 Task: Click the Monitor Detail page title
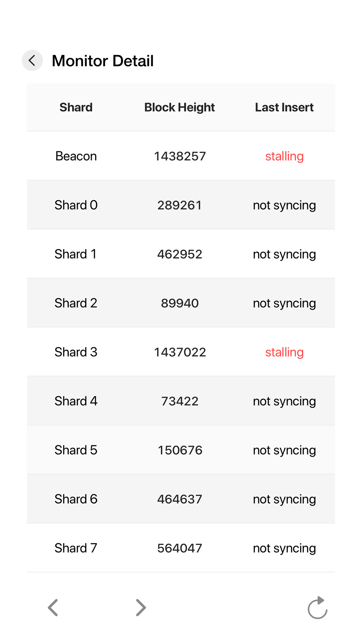[x=103, y=61]
